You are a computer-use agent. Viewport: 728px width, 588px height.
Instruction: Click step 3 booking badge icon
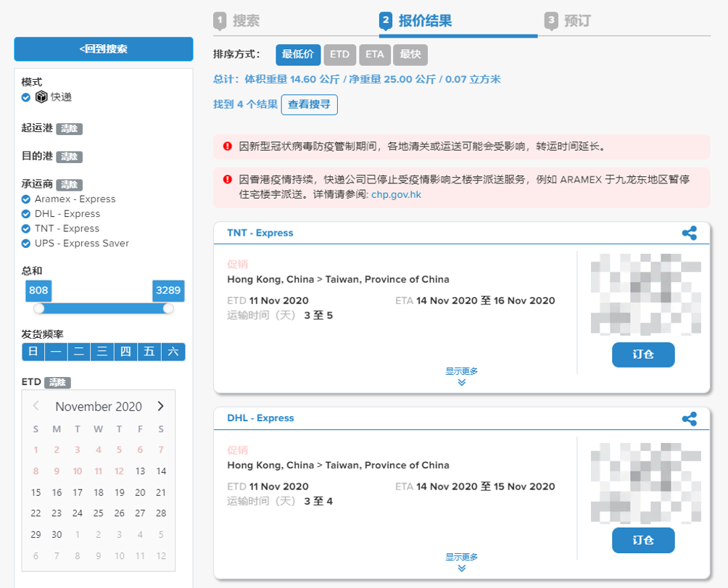click(550, 20)
